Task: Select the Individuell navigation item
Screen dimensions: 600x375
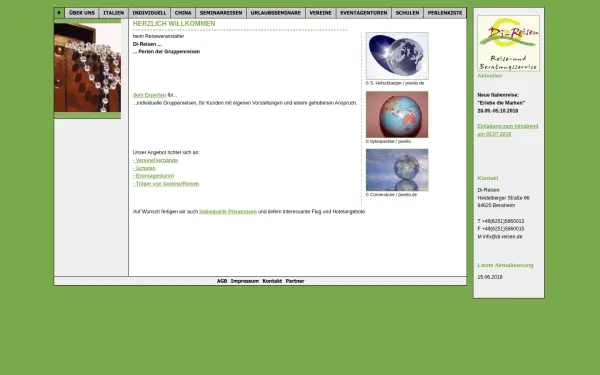Action: [150, 13]
